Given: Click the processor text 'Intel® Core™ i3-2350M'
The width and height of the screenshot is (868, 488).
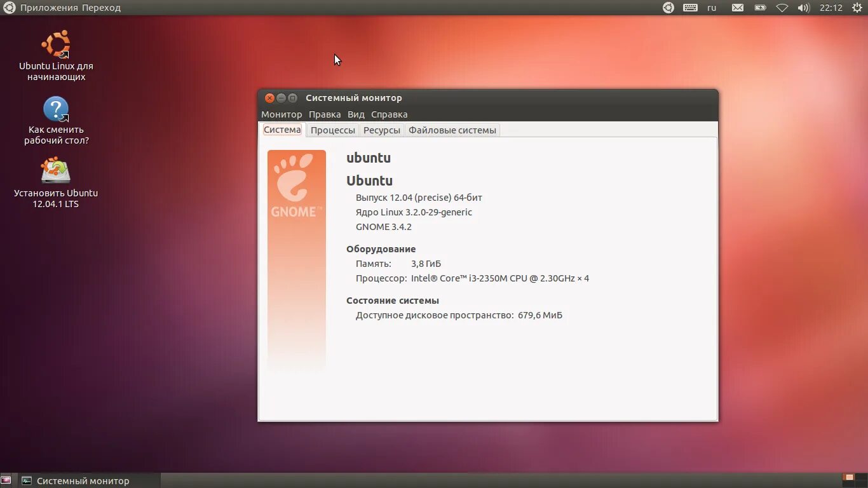Looking at the screenshot, I should click(459, 278).
